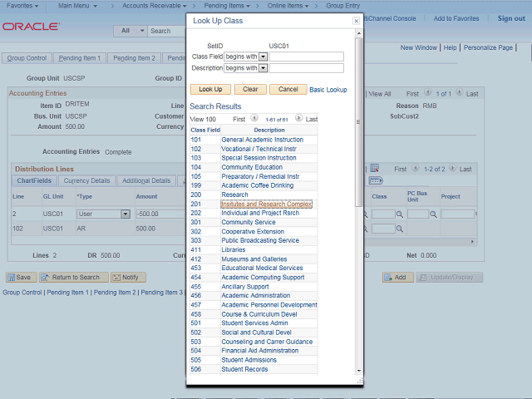
Task: Click Class lookup magnifier on line 102
Action: (400, 229)
